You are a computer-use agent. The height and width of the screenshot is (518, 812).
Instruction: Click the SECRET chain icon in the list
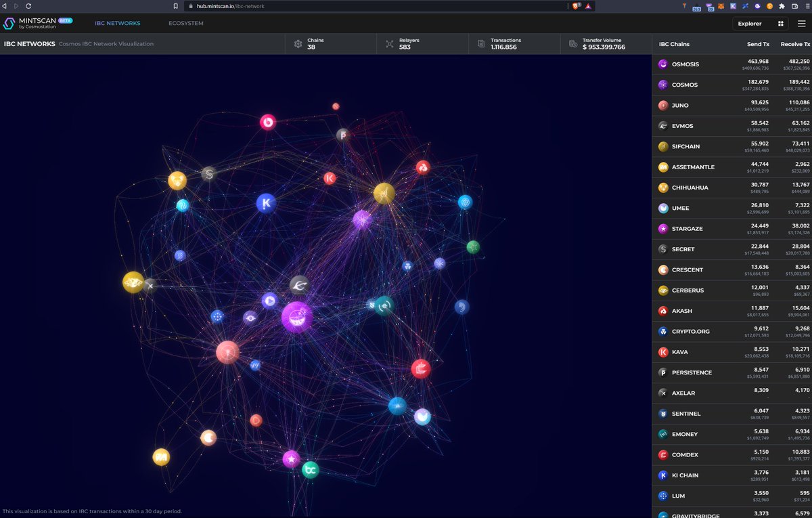tap(663, 249)
